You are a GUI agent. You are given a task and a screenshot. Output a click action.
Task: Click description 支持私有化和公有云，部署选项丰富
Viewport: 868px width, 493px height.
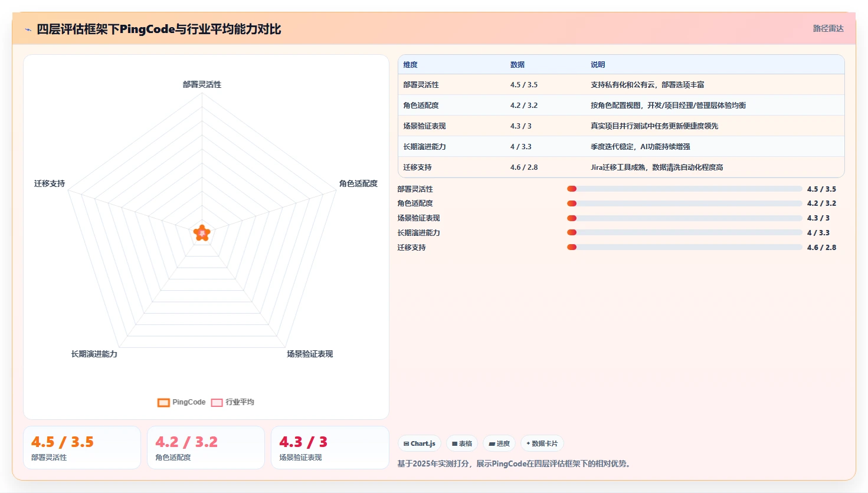647,85
